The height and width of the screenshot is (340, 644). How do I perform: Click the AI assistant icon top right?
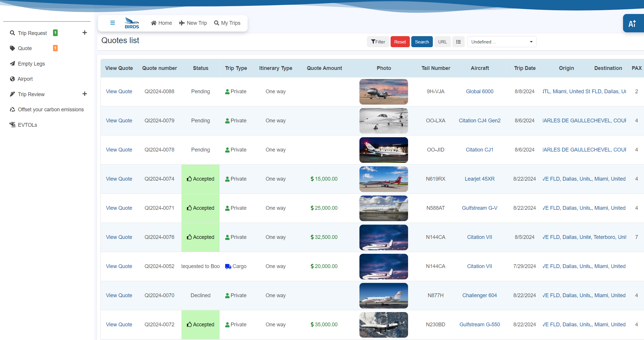tap(633, 23)
